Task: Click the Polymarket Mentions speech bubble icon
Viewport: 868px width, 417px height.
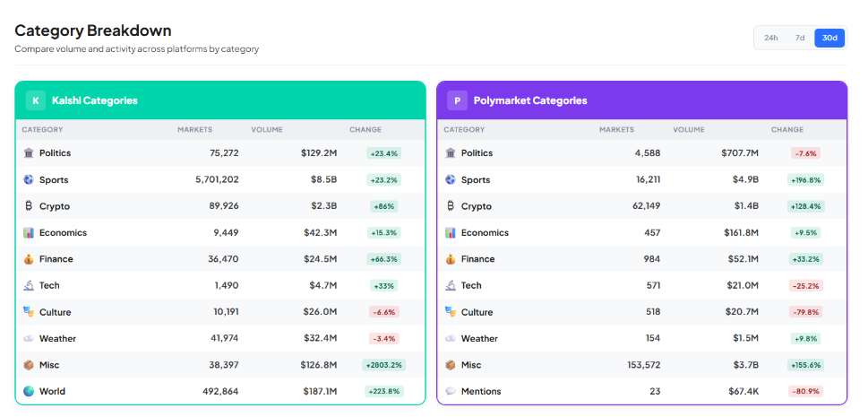Action: pos(451,392)
